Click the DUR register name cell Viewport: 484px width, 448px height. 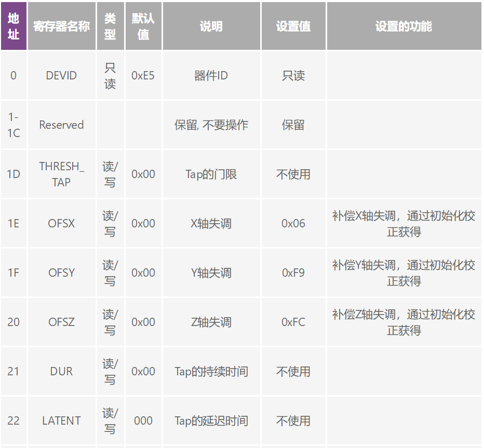click(x=61, y=372)
